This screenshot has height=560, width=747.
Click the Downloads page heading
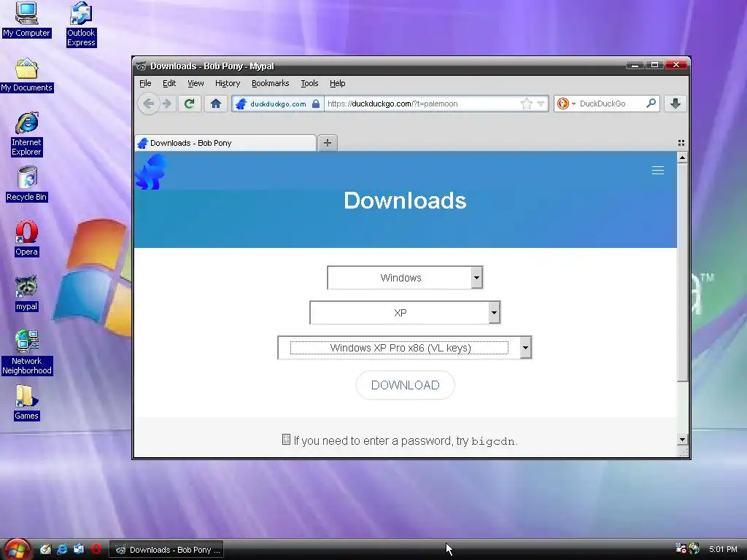coord(405,201)
